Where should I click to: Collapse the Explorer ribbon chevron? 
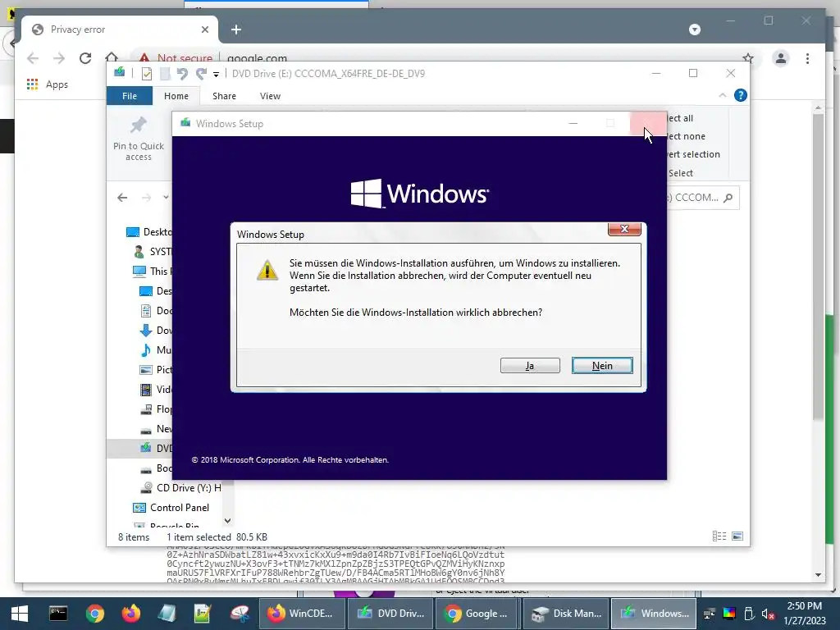722,95
